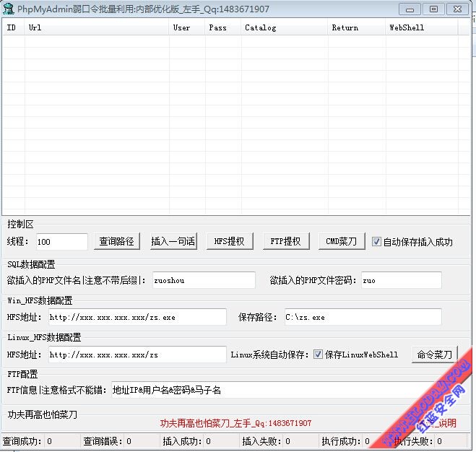Click the 插入成功: 0 status entry
The width and height of the screenshot is (476, 452).
tap(186, 441)
